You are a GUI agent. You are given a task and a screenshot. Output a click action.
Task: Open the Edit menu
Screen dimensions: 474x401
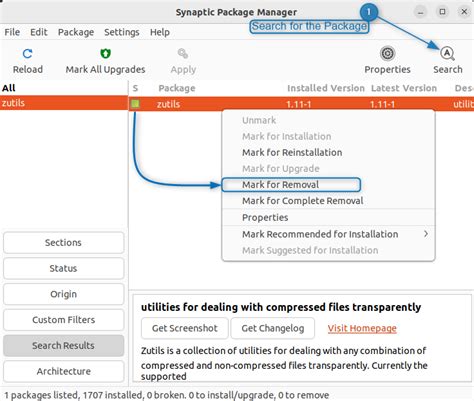click(x=39, y=32)
